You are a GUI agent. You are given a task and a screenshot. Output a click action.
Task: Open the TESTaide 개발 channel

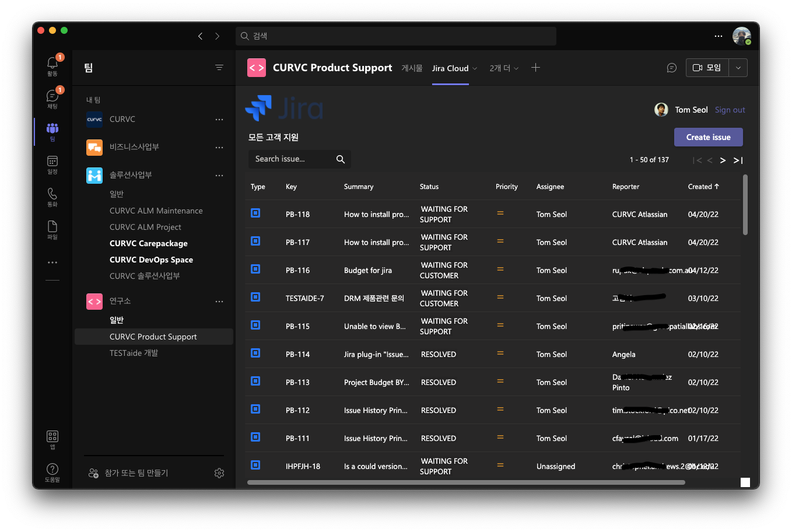click(134, 353)
